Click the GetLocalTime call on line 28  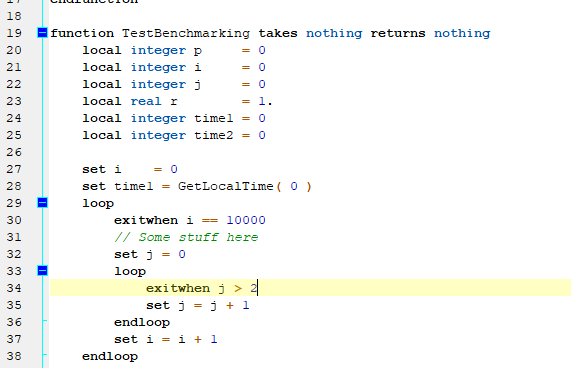225,186
